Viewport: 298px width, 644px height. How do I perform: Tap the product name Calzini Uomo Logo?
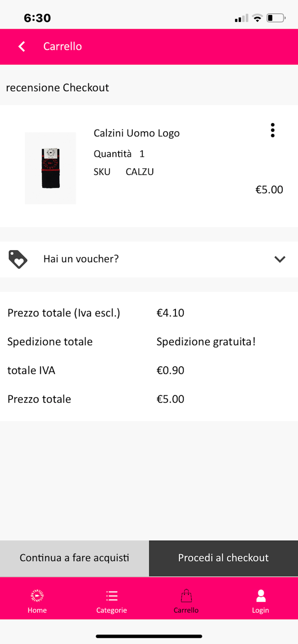point(136,133)
